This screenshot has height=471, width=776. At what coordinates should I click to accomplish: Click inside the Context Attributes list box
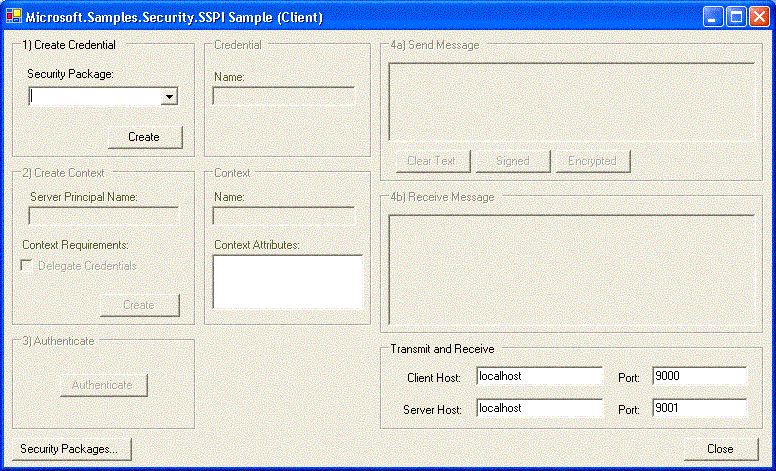[288, 282]
